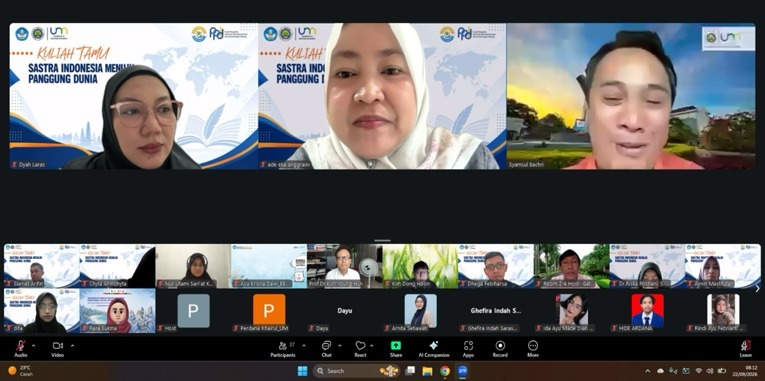Expand the arrow beside Participants
Viewport: 765px width, 381px height.
[x=304, y=346]
